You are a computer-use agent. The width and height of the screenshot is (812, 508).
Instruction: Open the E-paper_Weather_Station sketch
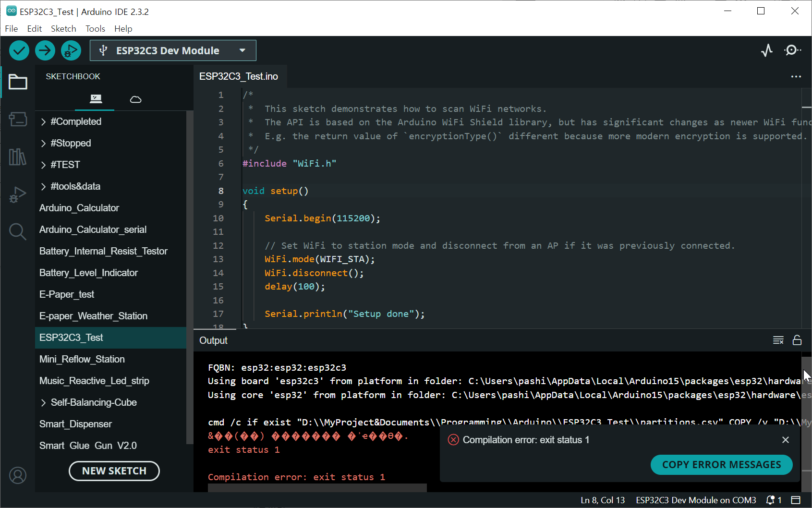click(110, 316)
